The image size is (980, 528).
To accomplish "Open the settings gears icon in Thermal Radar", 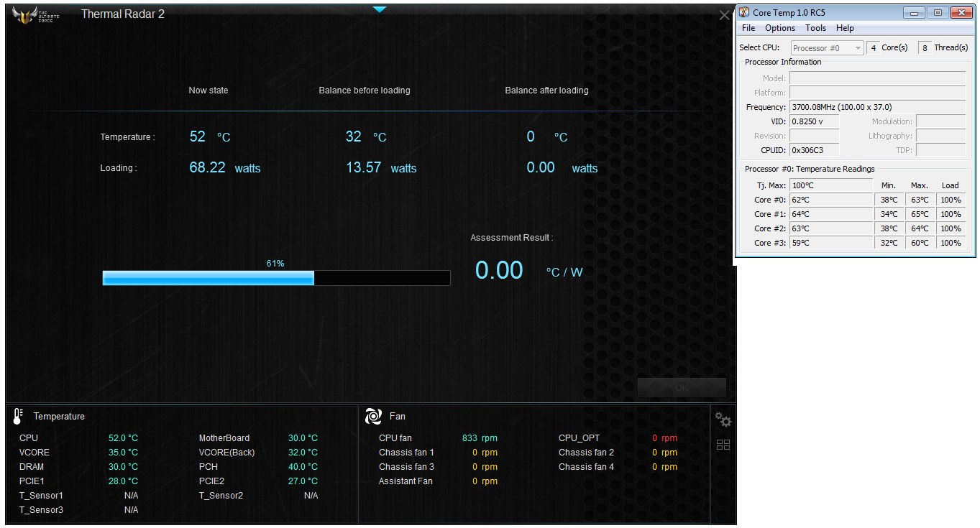I will point(723,420).
